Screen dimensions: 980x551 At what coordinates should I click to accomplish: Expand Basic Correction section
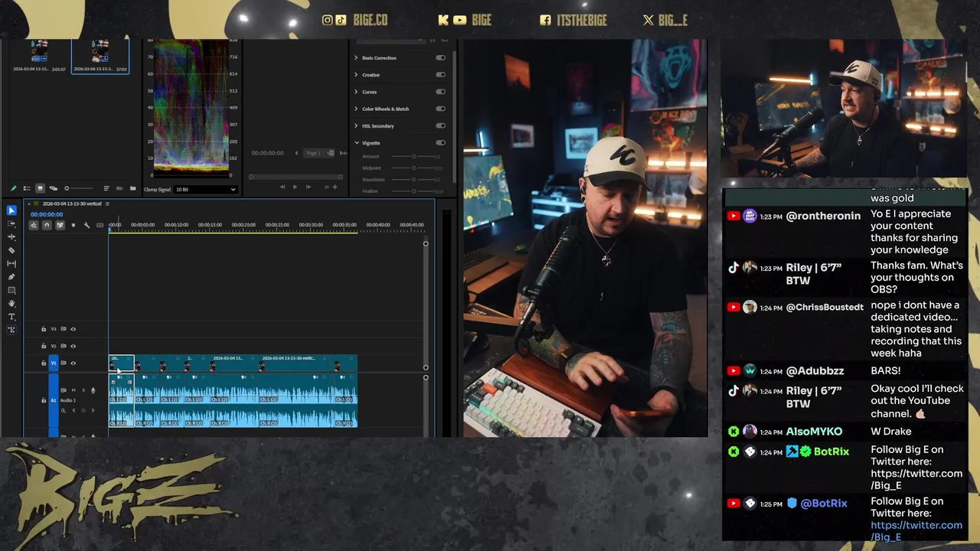tap(356, 57)
